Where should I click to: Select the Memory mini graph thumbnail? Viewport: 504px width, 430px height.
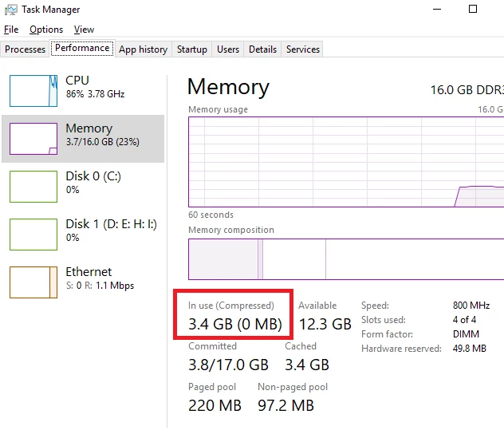click(33, 139)
